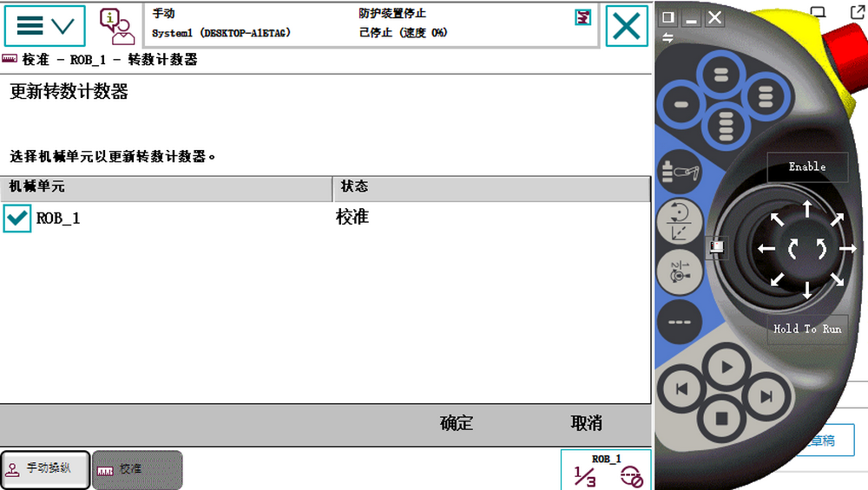Open the operator information window icon
The width and height of the screenshot is (868, 490).
point(117,26)
